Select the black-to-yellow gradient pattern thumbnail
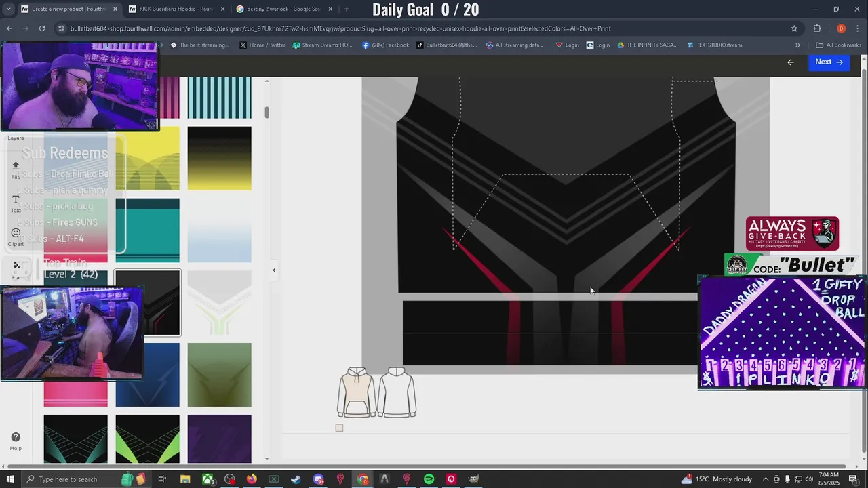Screen dimensions: 868x488 tap(219, 159)
